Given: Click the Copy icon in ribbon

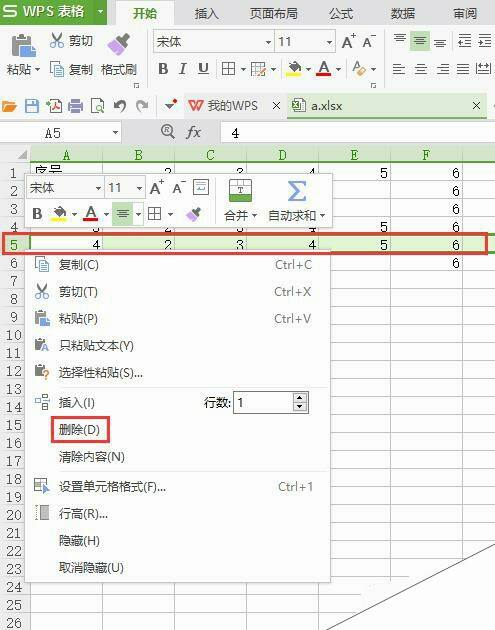Looking at the screenshot, I should [57, 69].
